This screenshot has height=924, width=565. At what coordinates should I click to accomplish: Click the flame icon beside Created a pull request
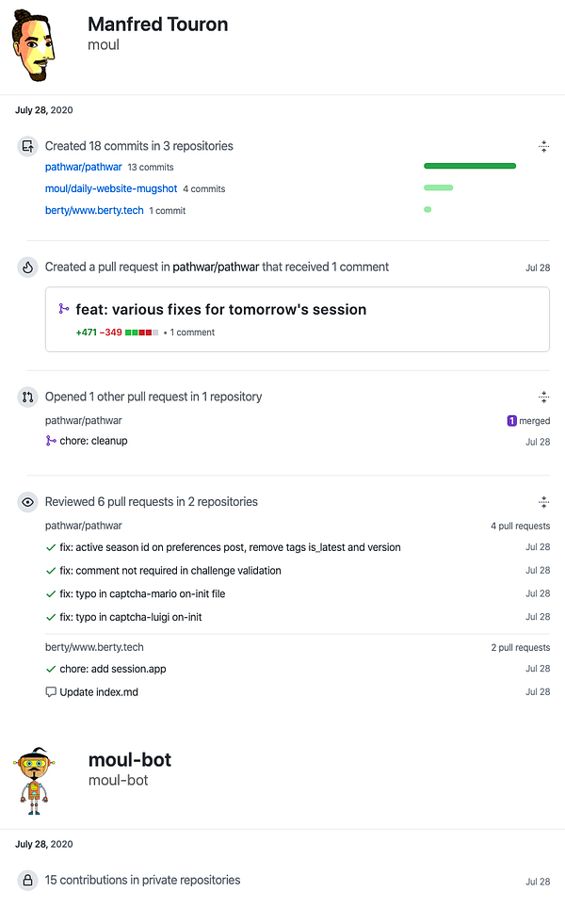[x=27, y=267]
